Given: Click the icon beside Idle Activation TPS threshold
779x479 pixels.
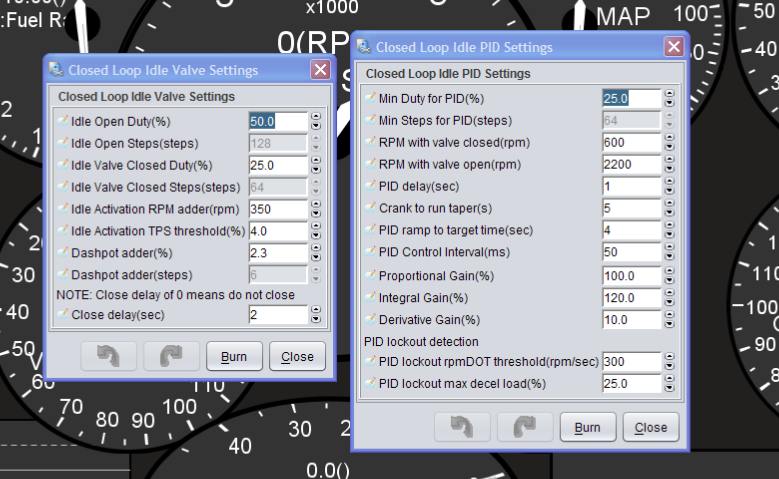Looking at the screenshot, I should (x=63, y=230).
